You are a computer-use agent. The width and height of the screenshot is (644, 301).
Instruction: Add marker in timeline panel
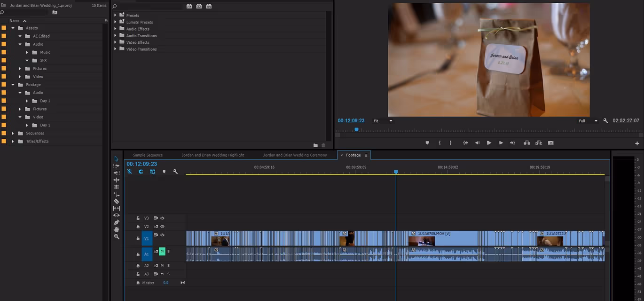tap(164, 172)
